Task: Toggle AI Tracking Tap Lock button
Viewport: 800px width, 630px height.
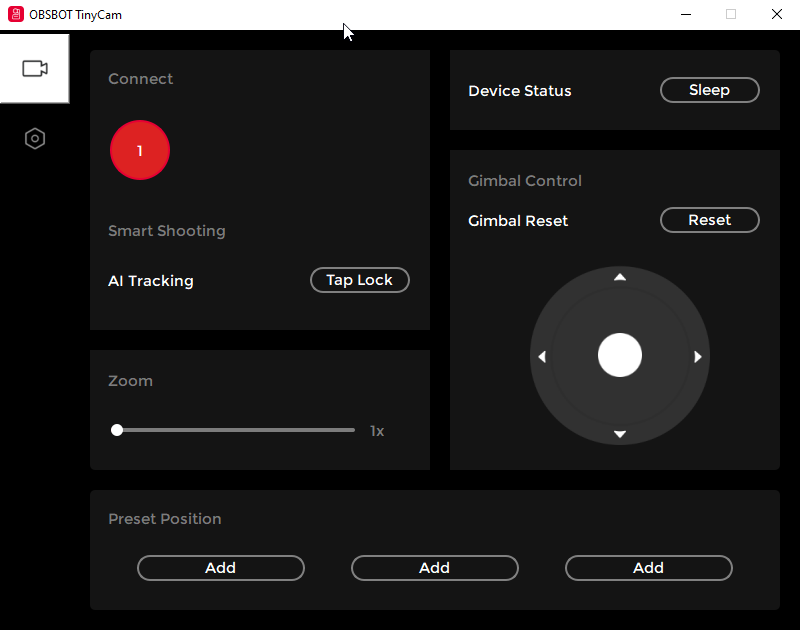Action: (x=359, y=280)
